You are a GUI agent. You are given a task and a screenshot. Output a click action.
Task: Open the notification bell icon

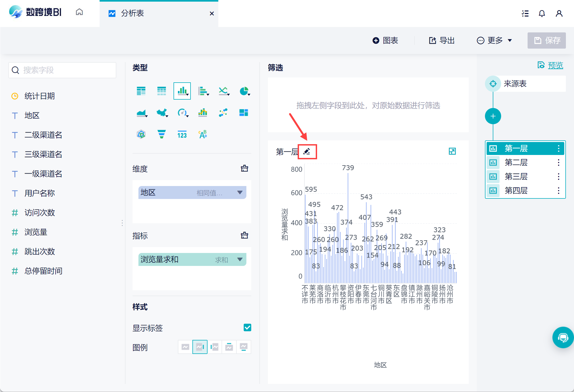pyautogui.click(x=542, y=13)
